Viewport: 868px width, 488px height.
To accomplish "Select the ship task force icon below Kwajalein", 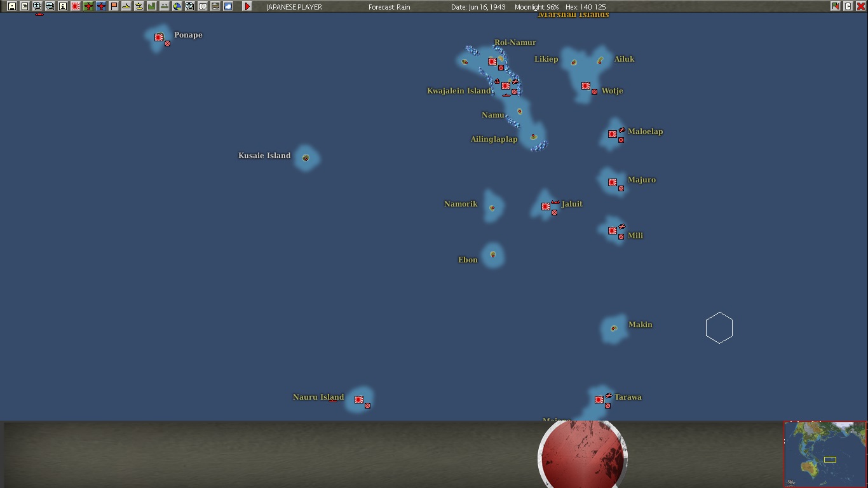I will 506,95.
